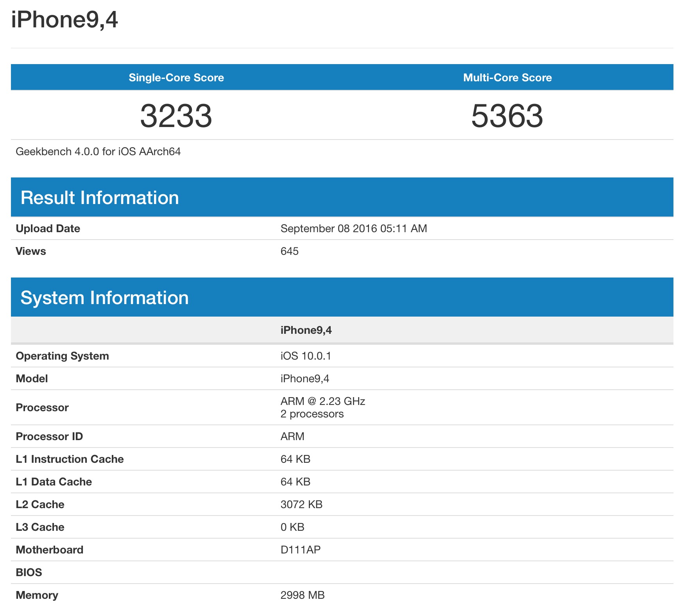Click the single-core score 3233
This screenshot has height=616, width=684.
176,116
